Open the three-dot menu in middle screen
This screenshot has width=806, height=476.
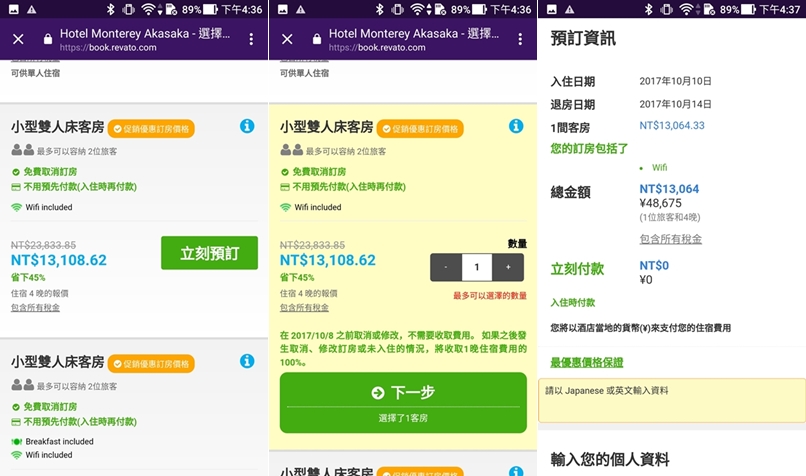click(x=520, y=39)
